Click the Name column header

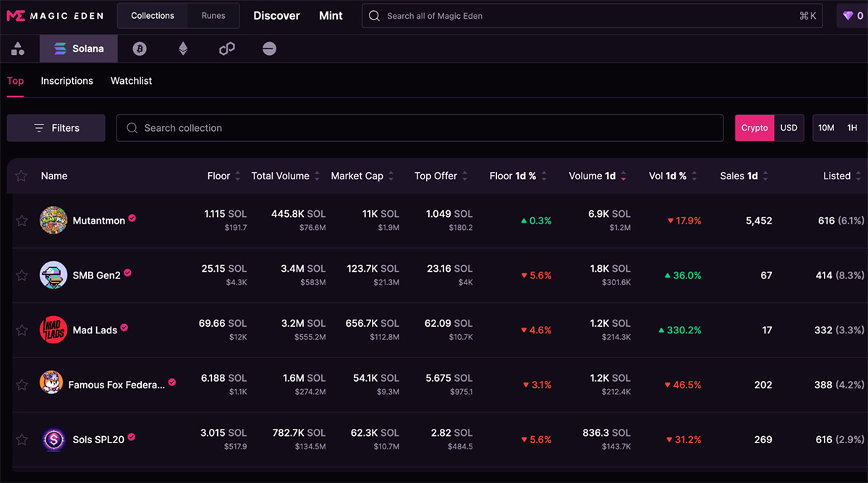tap(54, 176)
